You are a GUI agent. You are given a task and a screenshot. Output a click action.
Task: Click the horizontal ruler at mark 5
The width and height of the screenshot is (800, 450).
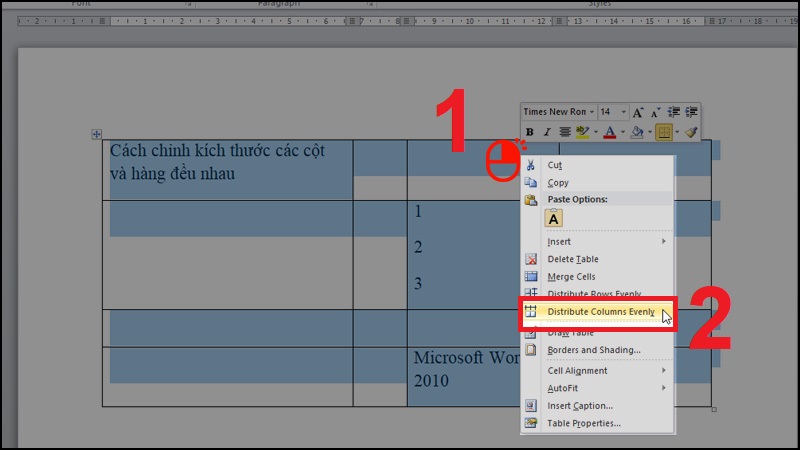pos(289,21)
